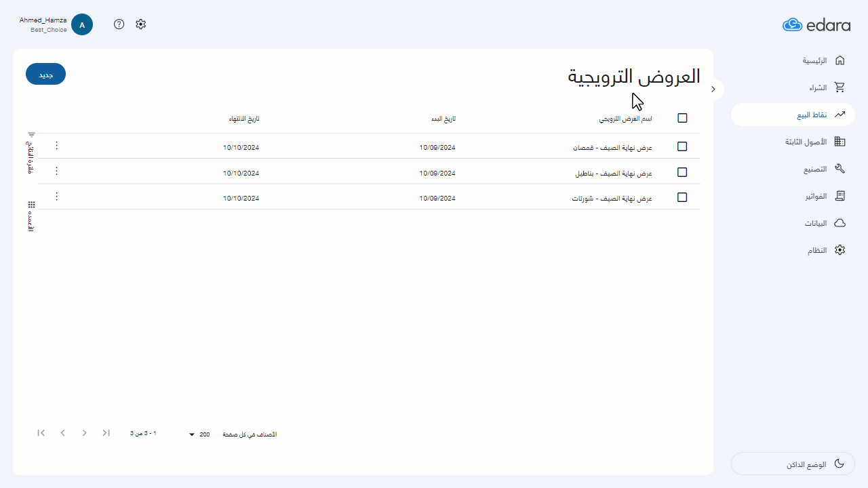
Task: Collapse the sidebar with the chevron arrow
Action: pyautogui.click(x=713, y=89)
